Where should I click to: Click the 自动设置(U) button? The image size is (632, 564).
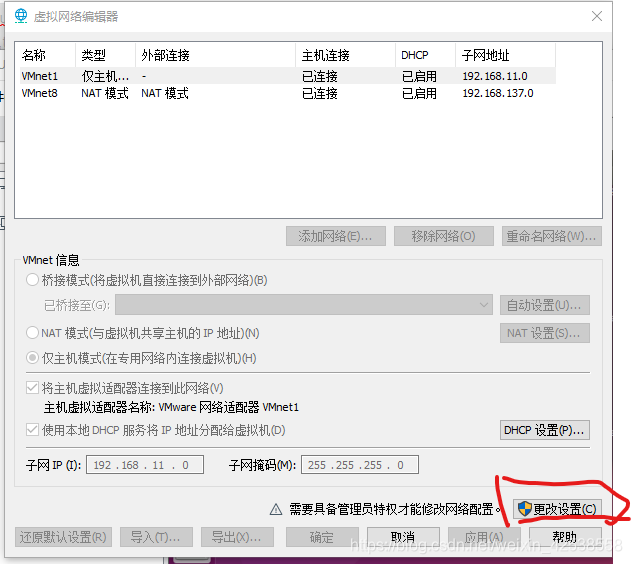(545, 305)
